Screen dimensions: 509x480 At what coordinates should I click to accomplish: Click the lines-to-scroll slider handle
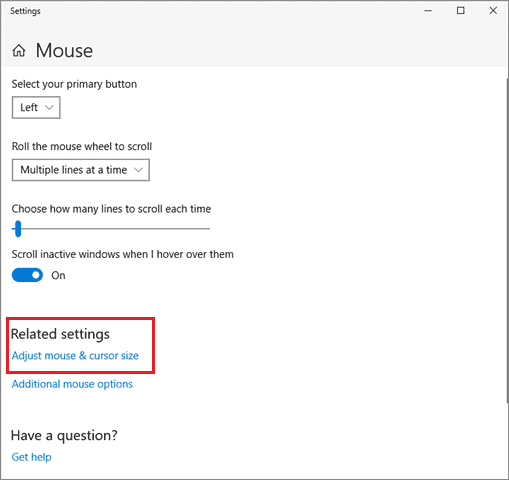pyautogui.click(x=18, y=229)
